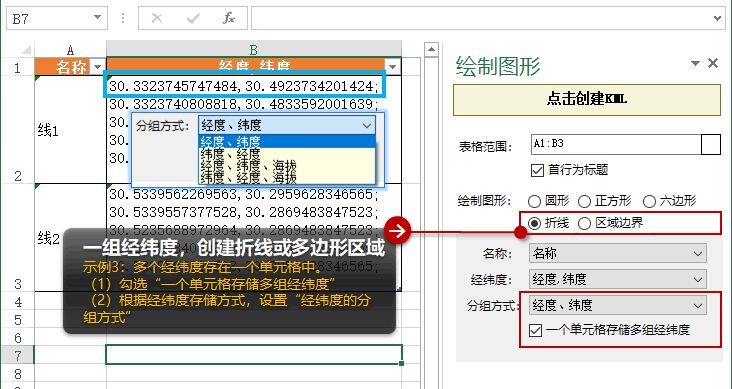
Task: Select row 2 header
Action: tap(18, 129)
